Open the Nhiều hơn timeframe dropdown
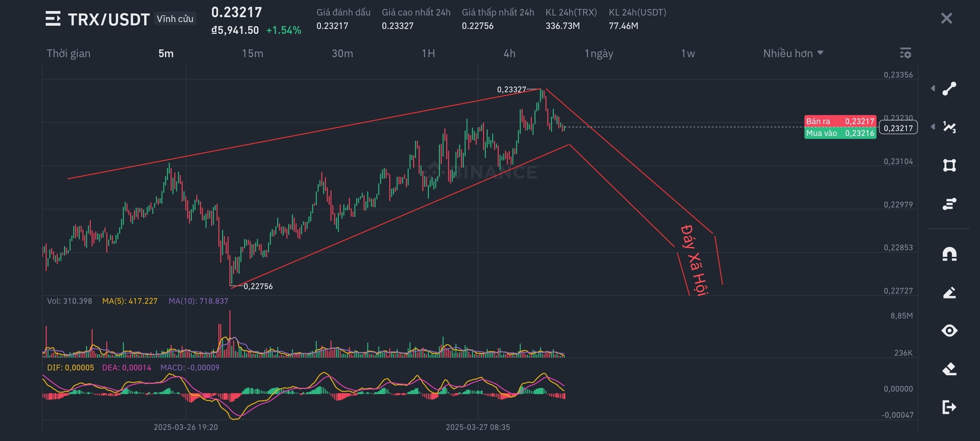This screenshot has height=441, width=980. coord(793,53)
